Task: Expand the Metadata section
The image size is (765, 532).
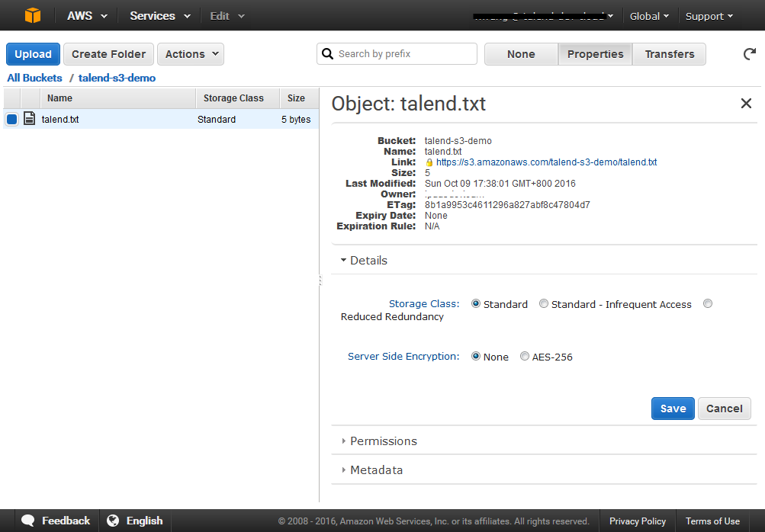Action: click(x=376, y=470)
